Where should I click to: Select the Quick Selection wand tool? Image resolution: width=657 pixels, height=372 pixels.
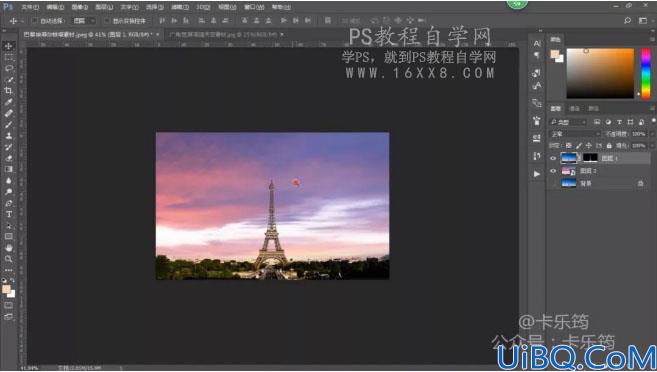pos(8,80)
